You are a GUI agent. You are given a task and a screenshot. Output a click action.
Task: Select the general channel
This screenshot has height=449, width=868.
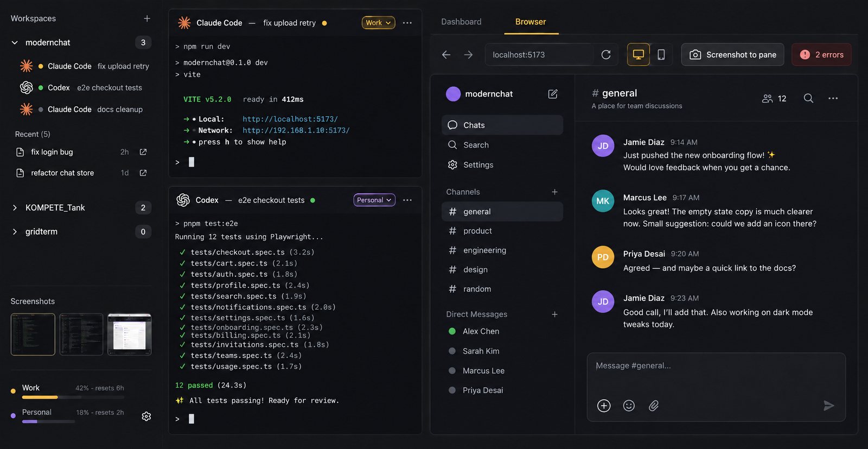coord(502,212)
